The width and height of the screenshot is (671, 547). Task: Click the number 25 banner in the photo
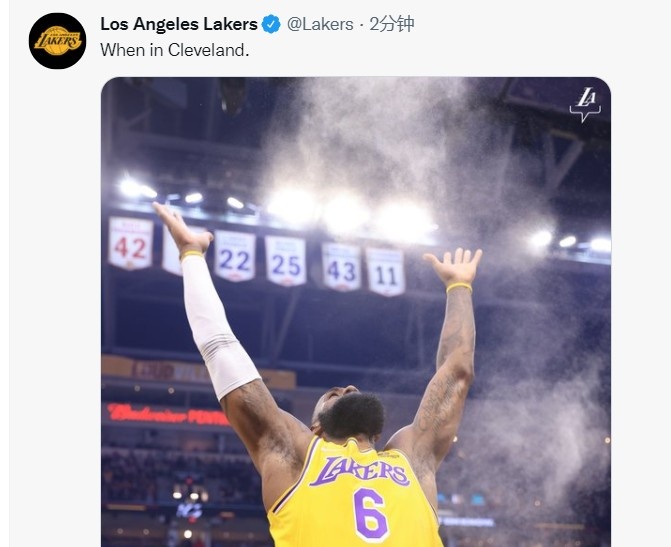click(x=285, y=261)
